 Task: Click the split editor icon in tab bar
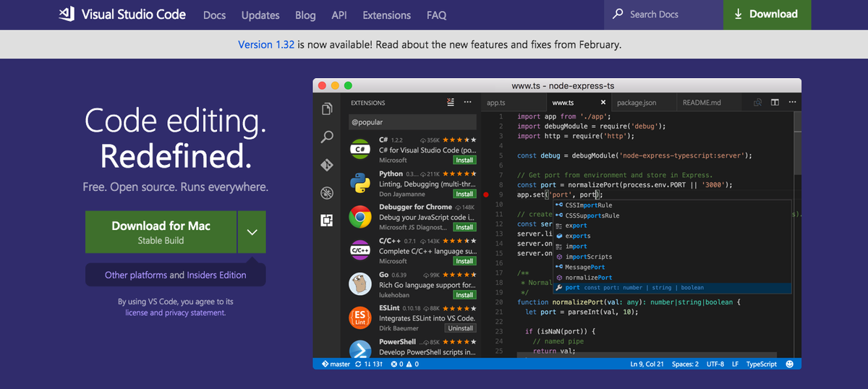(x=775, y=103)
